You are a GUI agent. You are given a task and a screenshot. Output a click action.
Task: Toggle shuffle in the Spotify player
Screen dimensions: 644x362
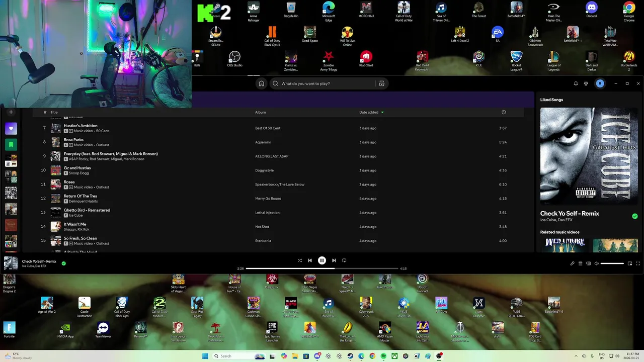(x=299, y=260)
